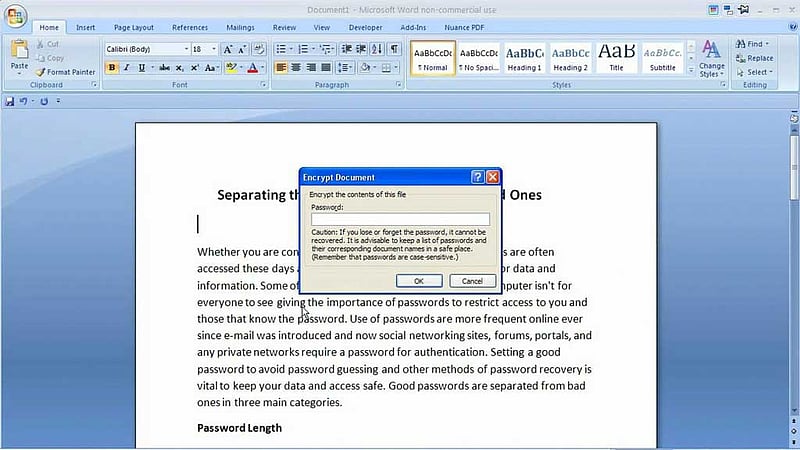The height and width of the screenshot is (450, 800).
Task: Activate the Format Painter
Action: click(66, 72)
